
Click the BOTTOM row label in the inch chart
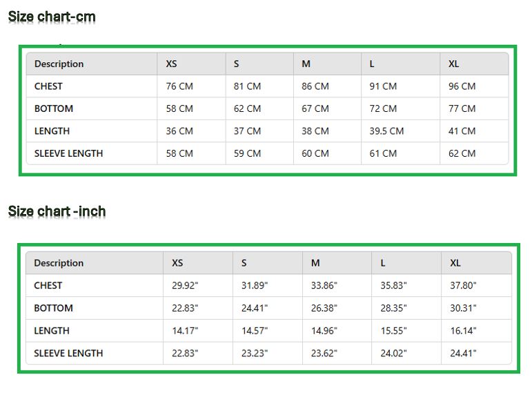click(x=53, y=308)
